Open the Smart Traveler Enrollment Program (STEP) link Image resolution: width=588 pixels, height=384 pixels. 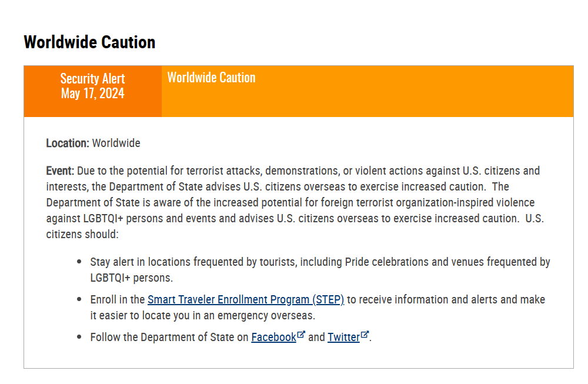pos(245,299)
